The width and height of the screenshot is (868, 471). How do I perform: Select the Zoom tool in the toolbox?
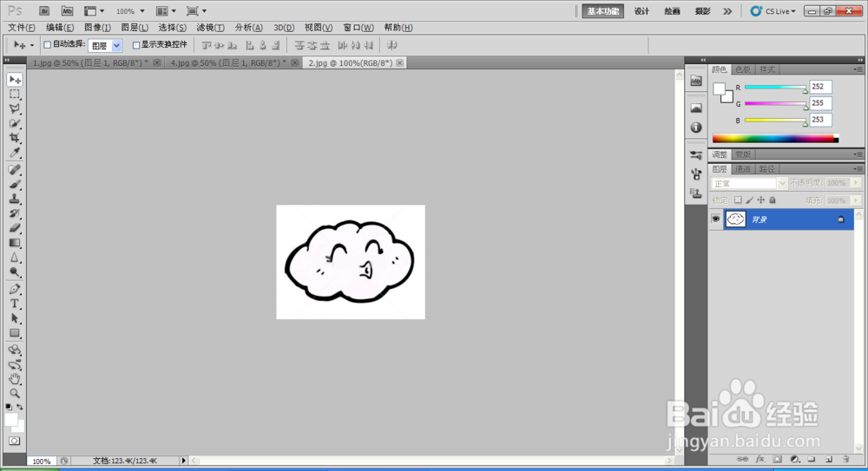pos(15,394)
